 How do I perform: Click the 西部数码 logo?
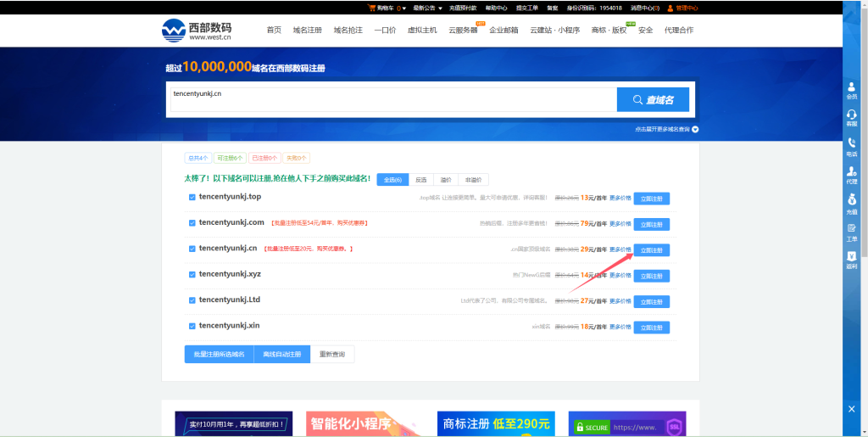tap(197, 31)
